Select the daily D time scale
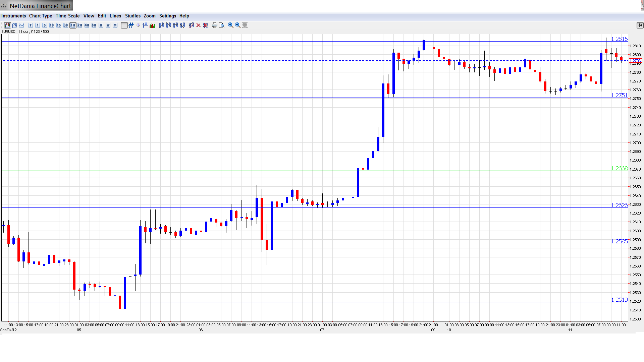The image size is (644, 362). (101, 25)
